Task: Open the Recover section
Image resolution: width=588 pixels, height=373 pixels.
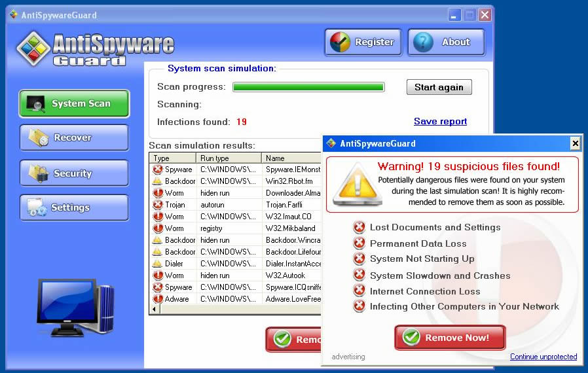Action: click(74, 137)
